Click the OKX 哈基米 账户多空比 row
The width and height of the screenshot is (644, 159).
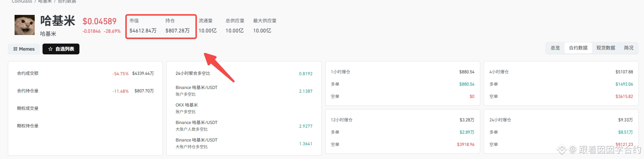(244, 108)
